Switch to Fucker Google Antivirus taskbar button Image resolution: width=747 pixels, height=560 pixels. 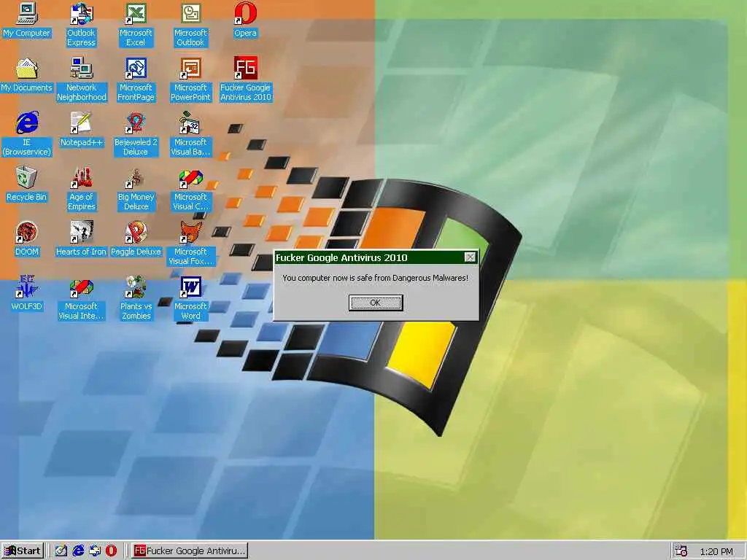tap(190, 551)
